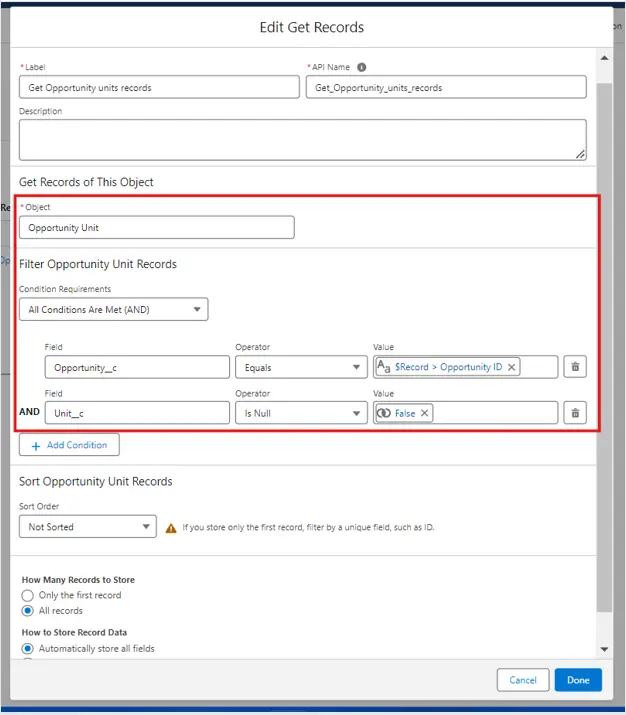This screenshot has height=715, width=626.
Task: Click the scrollbar down arrow
Action: 604,651
